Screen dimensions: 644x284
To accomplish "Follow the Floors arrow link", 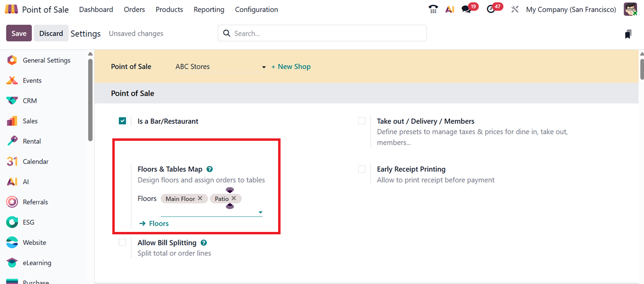I will point(154,223).
